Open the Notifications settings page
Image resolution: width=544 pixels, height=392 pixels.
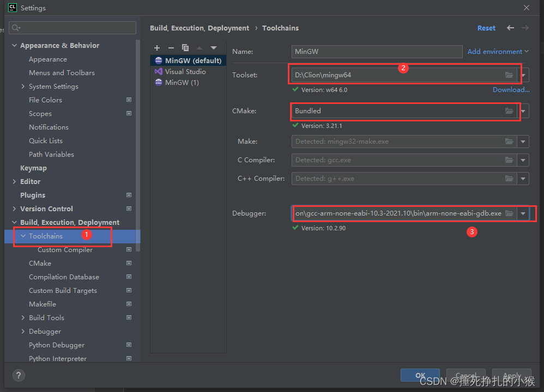point(49,127)
